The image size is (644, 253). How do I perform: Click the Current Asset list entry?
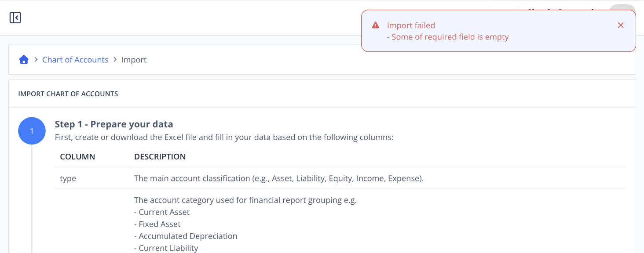[x=162, y=212]
